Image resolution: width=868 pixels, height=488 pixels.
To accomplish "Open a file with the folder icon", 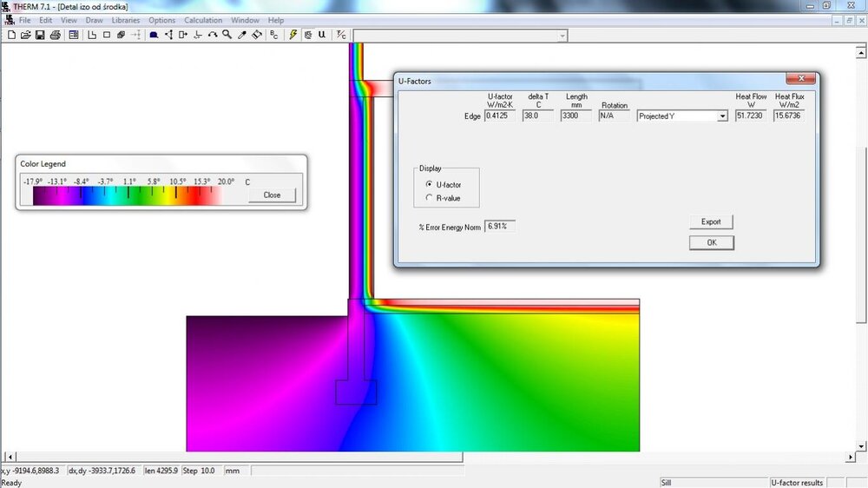I will pyautogui.click(x=26, y=35).
